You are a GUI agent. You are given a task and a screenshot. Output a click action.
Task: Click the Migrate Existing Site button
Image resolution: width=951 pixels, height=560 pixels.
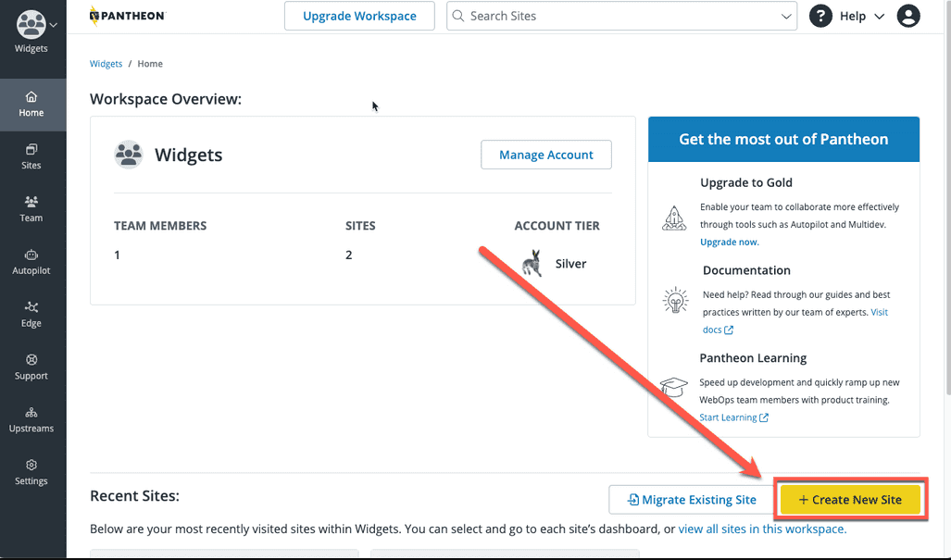point(692,500)
